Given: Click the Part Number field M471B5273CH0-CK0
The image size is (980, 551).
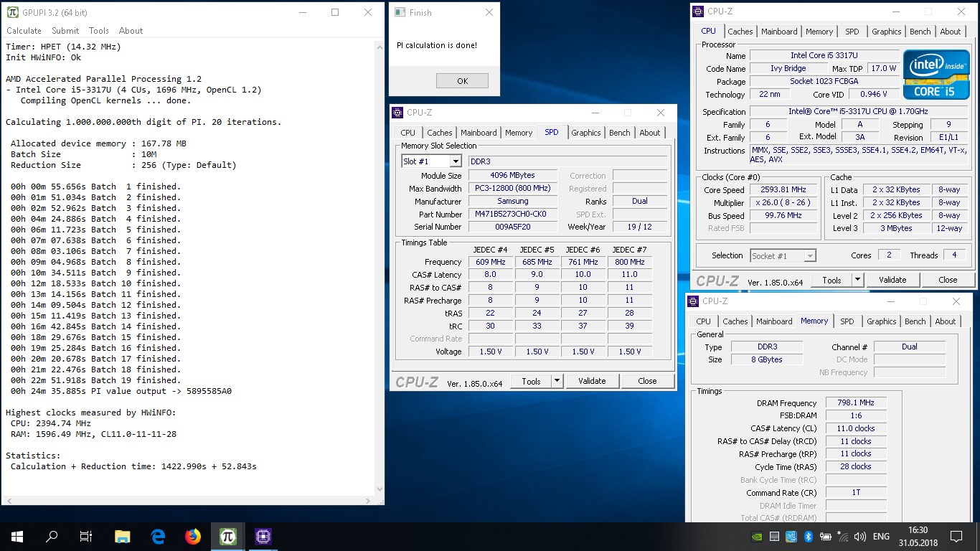Looking at the screenshot, I should point(512,215).
